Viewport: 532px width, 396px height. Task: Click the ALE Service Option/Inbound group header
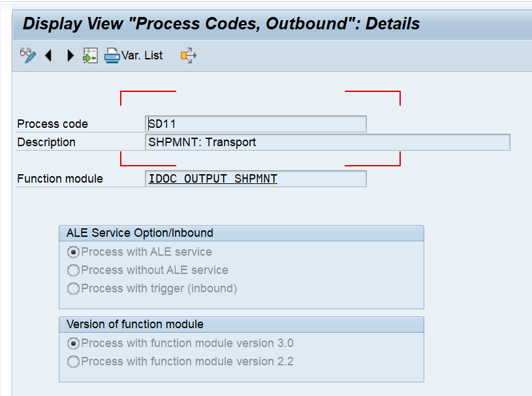[242, 234]
